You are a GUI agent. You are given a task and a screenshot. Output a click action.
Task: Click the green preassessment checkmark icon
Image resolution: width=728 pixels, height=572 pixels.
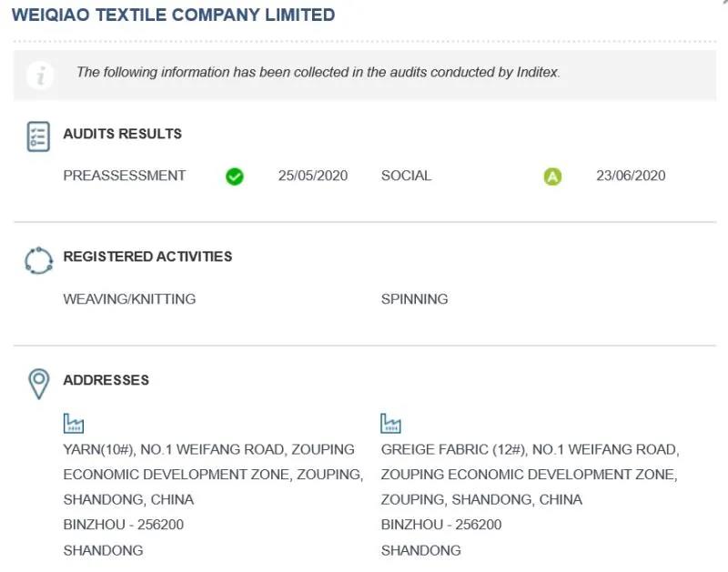[x=235, y=176]
